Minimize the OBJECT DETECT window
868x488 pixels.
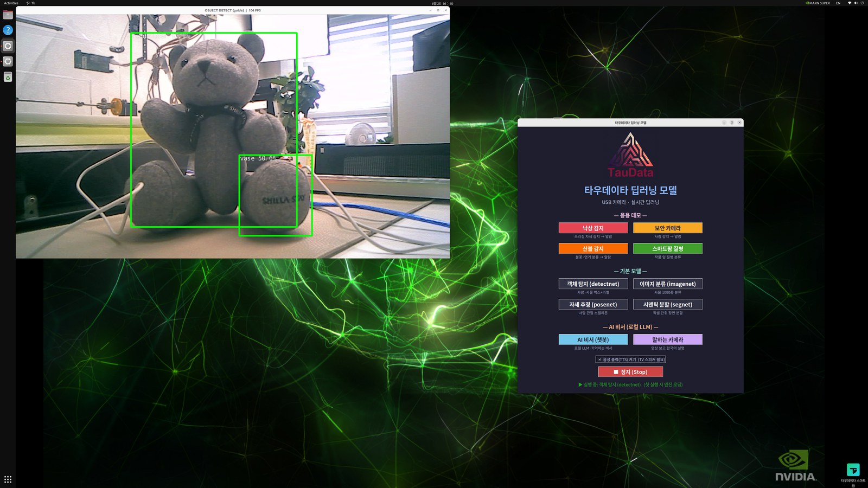(x=431, y=10)
